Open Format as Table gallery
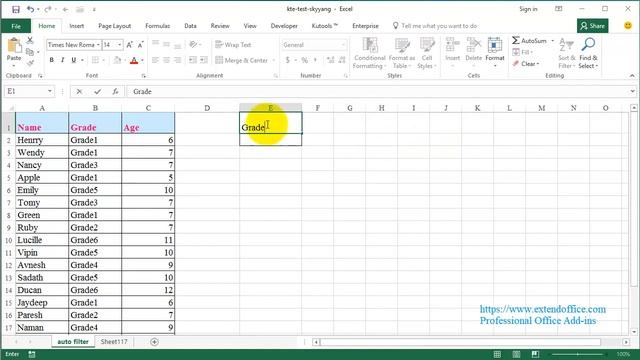 tap(402, 53)
